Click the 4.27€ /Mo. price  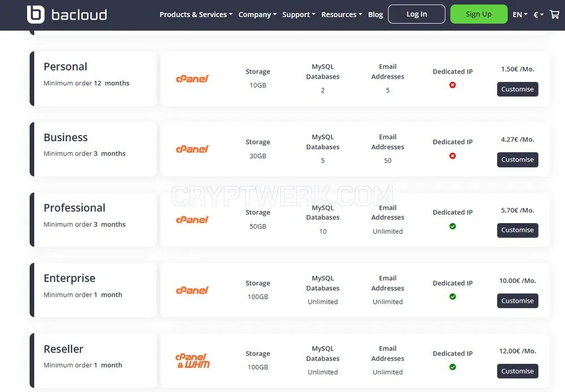pyautogui.click(x=518, y=140)
